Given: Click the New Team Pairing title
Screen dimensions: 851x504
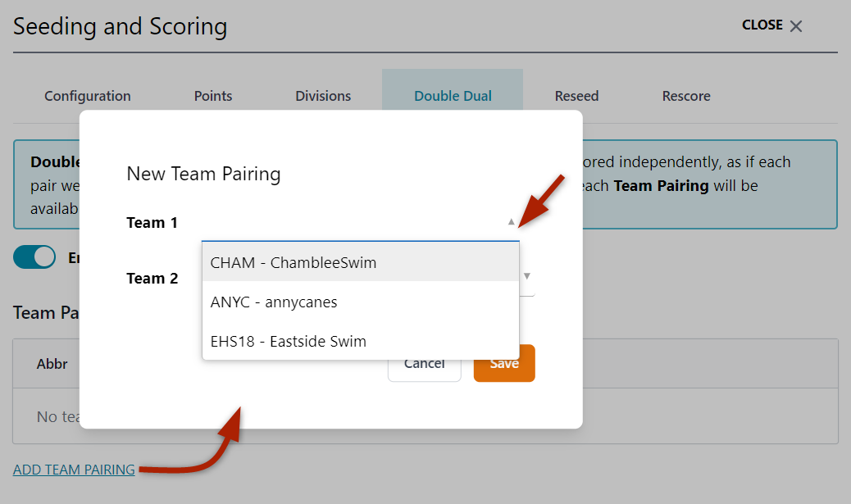Looking at the screenshot, I should [203, 174].
